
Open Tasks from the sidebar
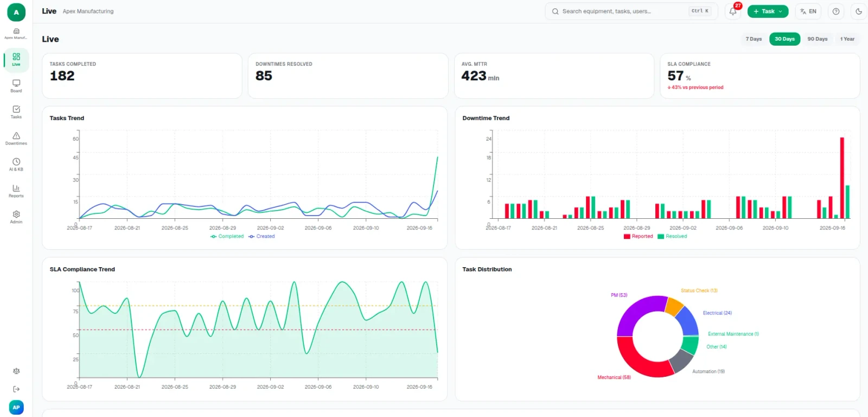point(16,112)
